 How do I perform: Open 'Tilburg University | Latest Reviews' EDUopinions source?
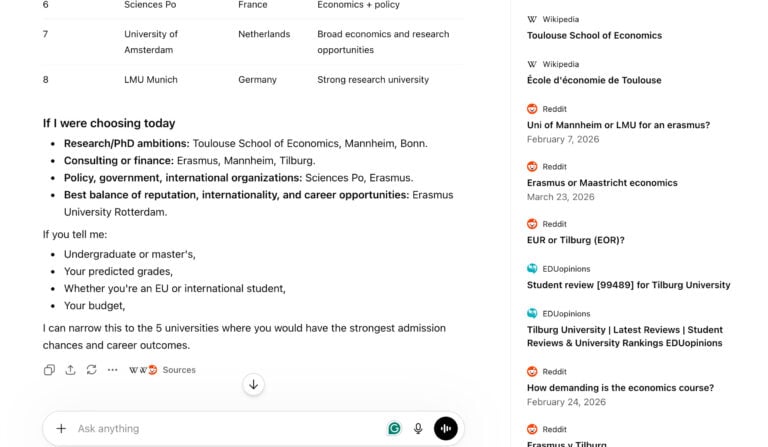[624, 336]
